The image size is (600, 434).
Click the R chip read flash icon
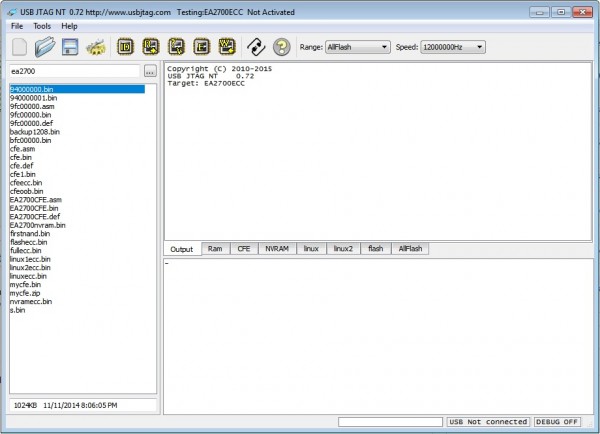click(x=151, y=47)
